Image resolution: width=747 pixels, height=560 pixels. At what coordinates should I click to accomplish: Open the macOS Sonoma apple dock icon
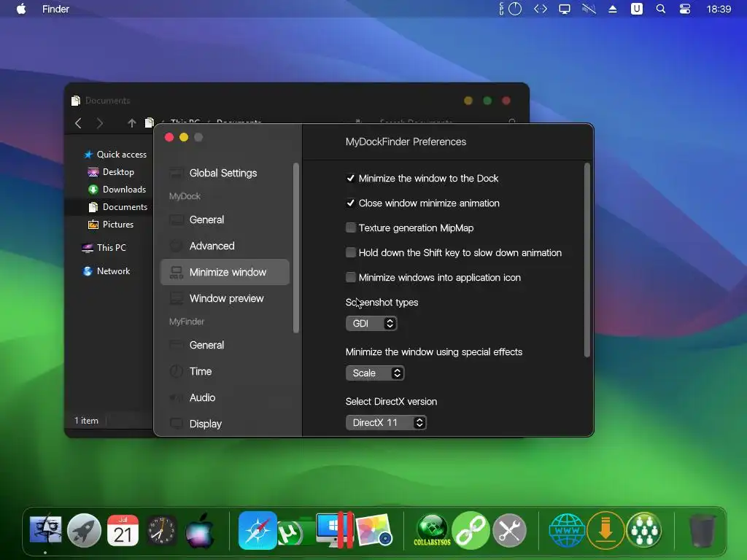click(200, 530)
